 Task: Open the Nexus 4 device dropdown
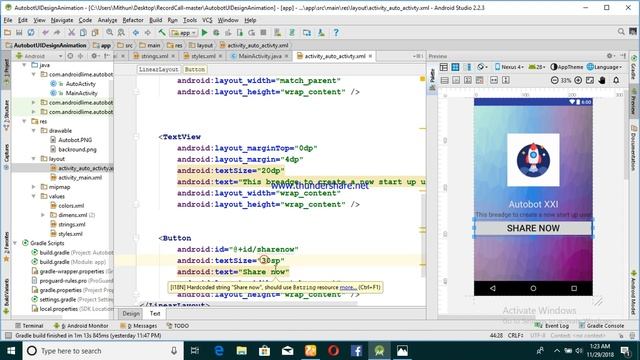pyautogui.click(x=509, y=67)
